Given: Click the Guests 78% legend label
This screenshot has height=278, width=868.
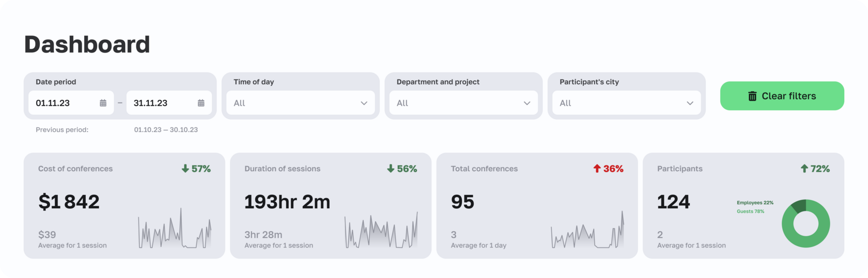Looking at the screenshot, I should 750,211.
